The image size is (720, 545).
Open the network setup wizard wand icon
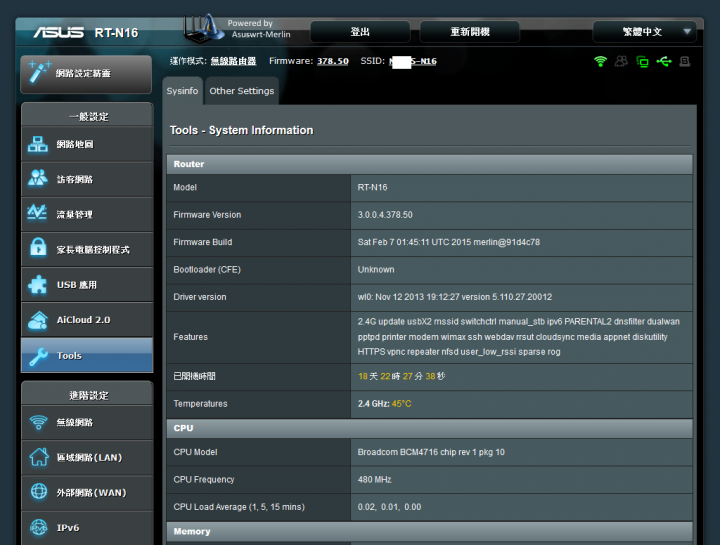39,72
